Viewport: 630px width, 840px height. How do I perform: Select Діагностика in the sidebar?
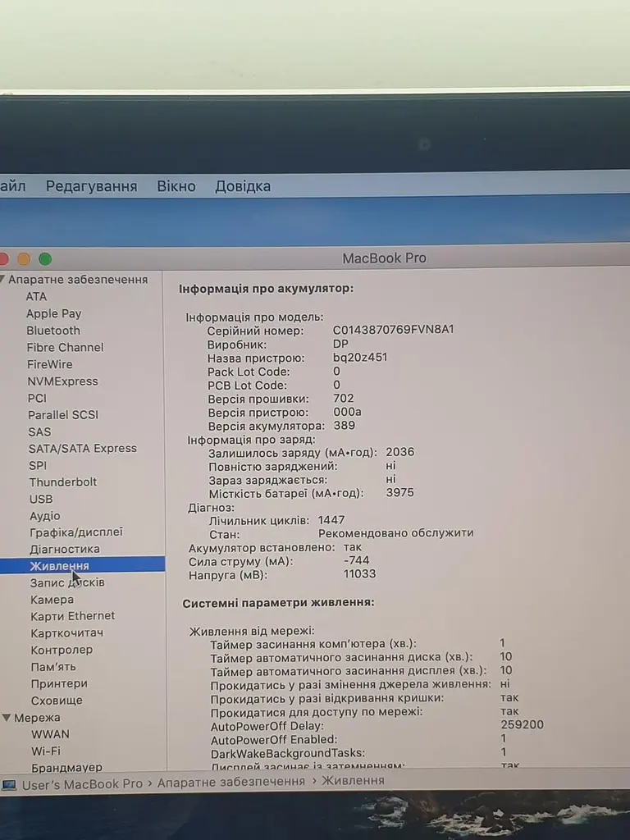tap(64, 549)
